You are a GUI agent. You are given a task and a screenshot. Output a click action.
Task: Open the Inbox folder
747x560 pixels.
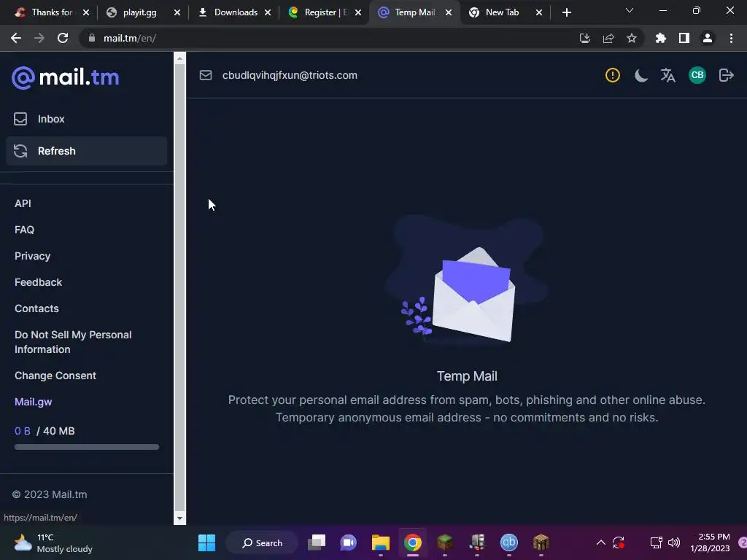coord(86,119)
